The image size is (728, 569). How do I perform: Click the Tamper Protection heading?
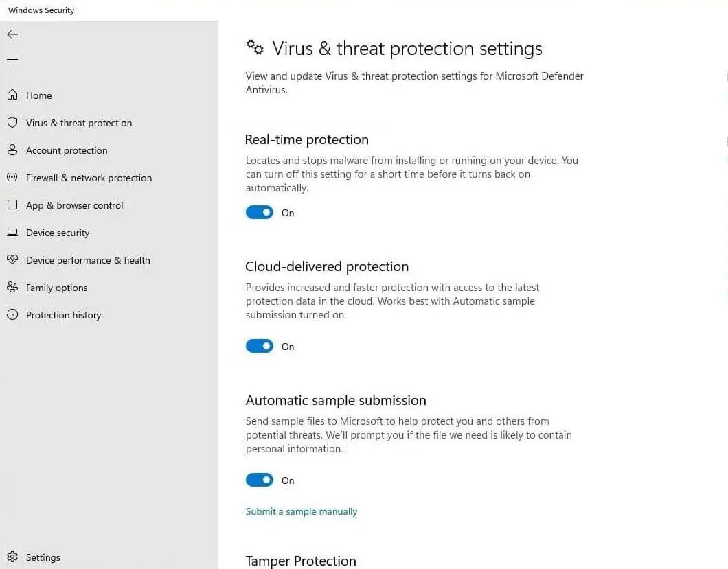[x=301, y=561]
